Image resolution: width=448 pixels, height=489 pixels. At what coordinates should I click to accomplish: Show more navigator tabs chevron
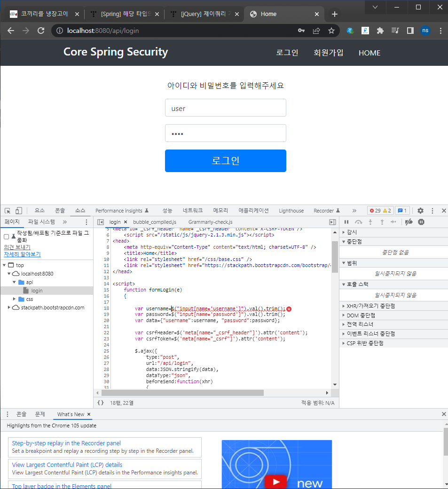pos(64,222)
